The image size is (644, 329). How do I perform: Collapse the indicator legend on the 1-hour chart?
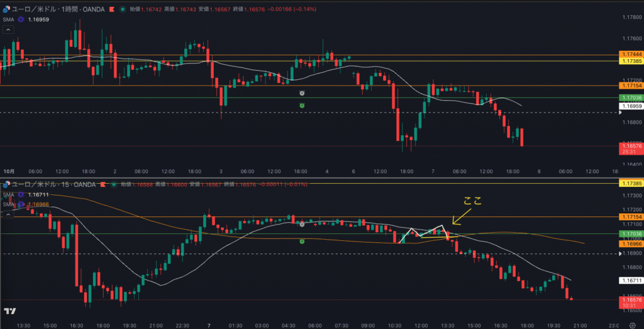8,30
